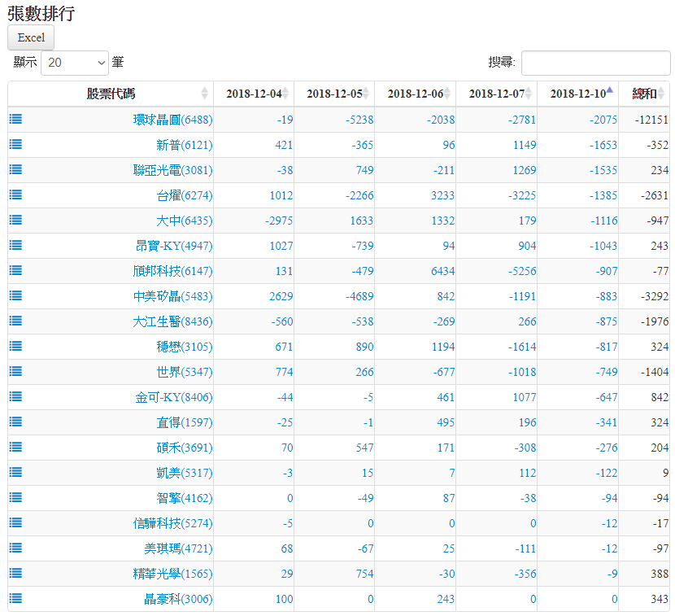Viewport: 675px width, 616px height.
Task: Sort by the 總和 column header
Action: [x=644, y=94]
